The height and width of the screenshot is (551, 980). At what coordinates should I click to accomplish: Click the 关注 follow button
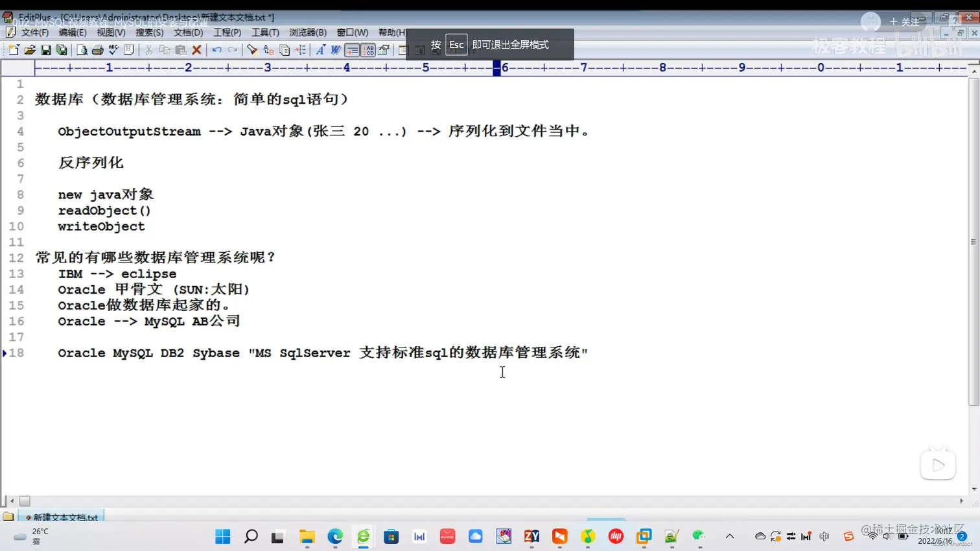910,21
